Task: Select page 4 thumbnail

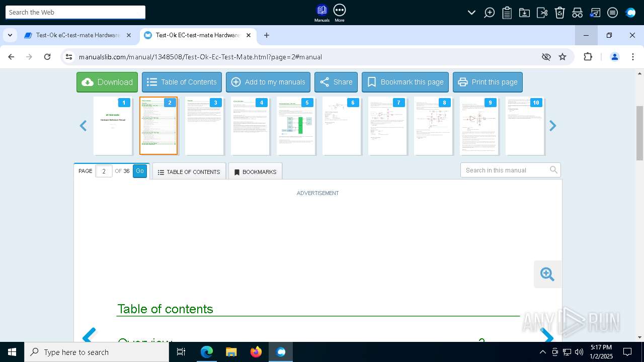Action: click(x=250, y=126)
